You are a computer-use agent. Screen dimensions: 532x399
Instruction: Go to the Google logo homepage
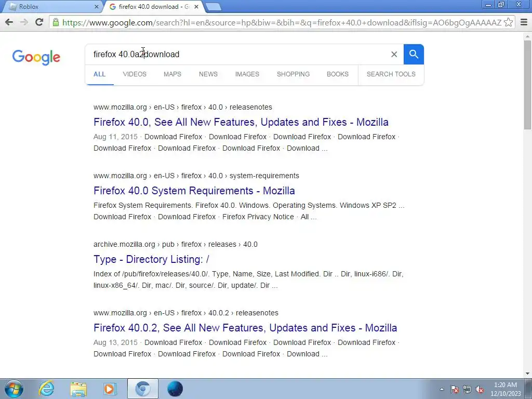pyautogui.click(x=36, y=57)
